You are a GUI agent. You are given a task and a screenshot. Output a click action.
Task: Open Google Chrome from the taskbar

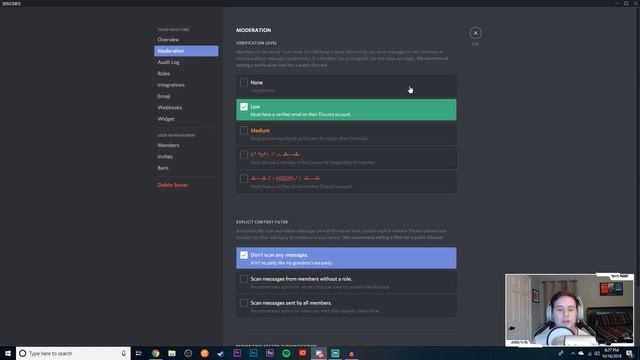156,353
